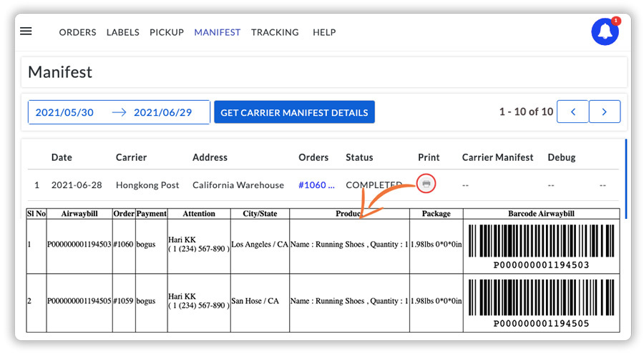Image resolution: width=644 pixels, height=354 pixels.
Task: Click the Carrier column header
Action: click(x=131, y=157)
